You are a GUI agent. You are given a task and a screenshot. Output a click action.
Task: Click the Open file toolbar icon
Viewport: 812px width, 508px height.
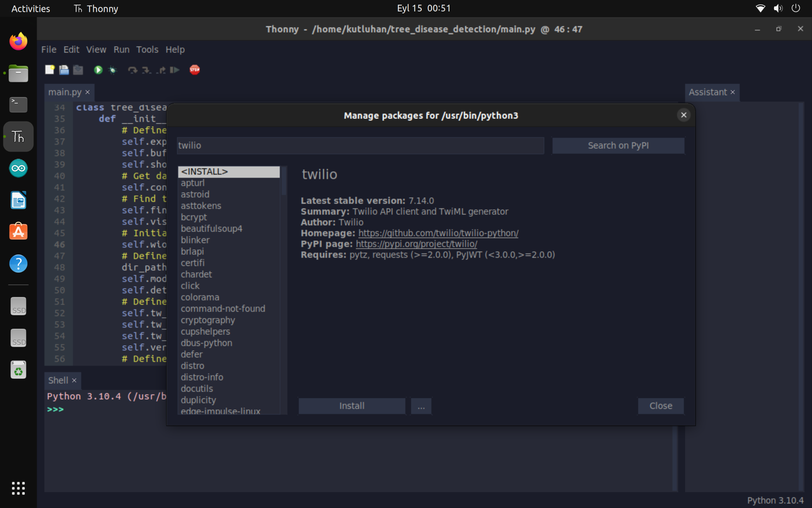pyautogui.click(x=64, y=70)
